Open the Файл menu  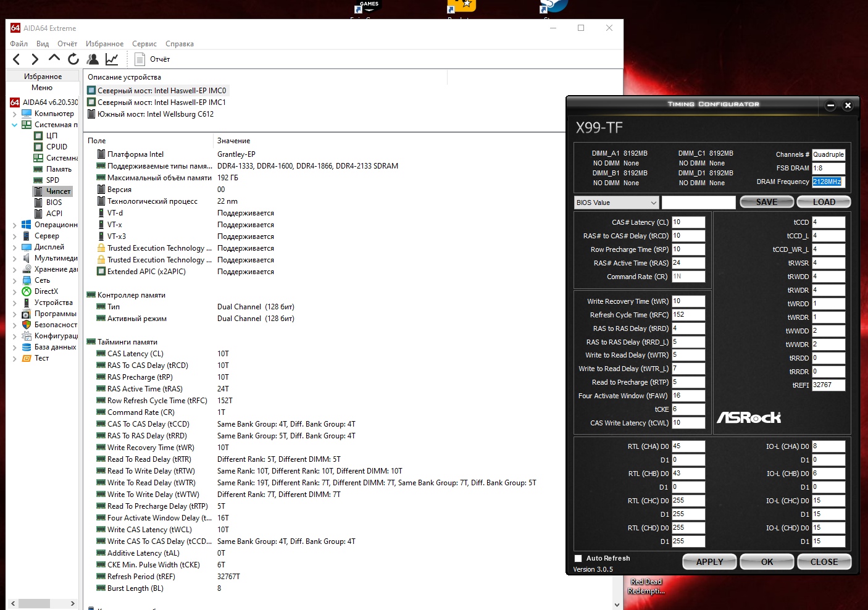(x=19, y=44)
